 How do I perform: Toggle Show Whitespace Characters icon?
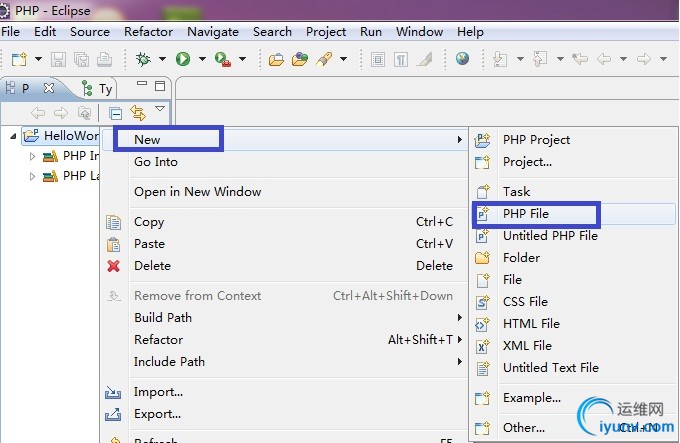tap(401, 59)
